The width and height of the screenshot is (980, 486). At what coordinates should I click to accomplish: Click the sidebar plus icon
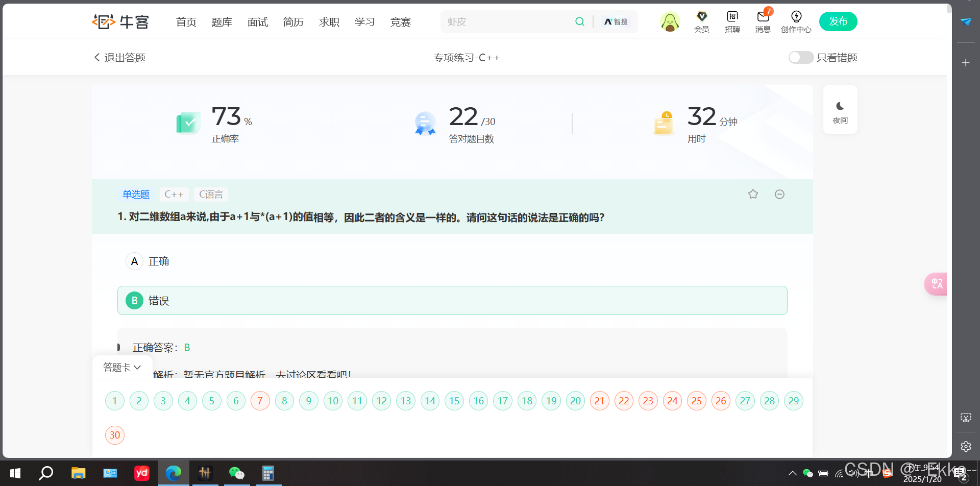pyautogui.click(x=966, y=63)
